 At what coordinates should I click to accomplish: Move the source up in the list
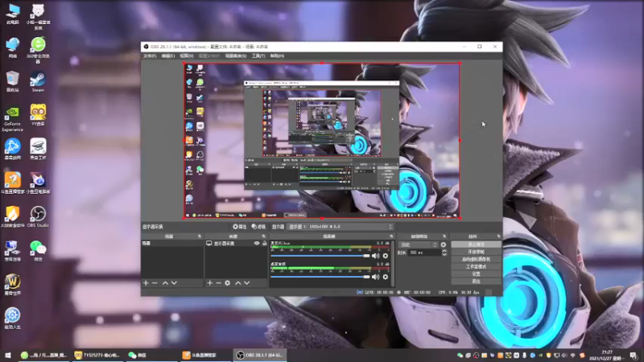(x=237, y=283)
